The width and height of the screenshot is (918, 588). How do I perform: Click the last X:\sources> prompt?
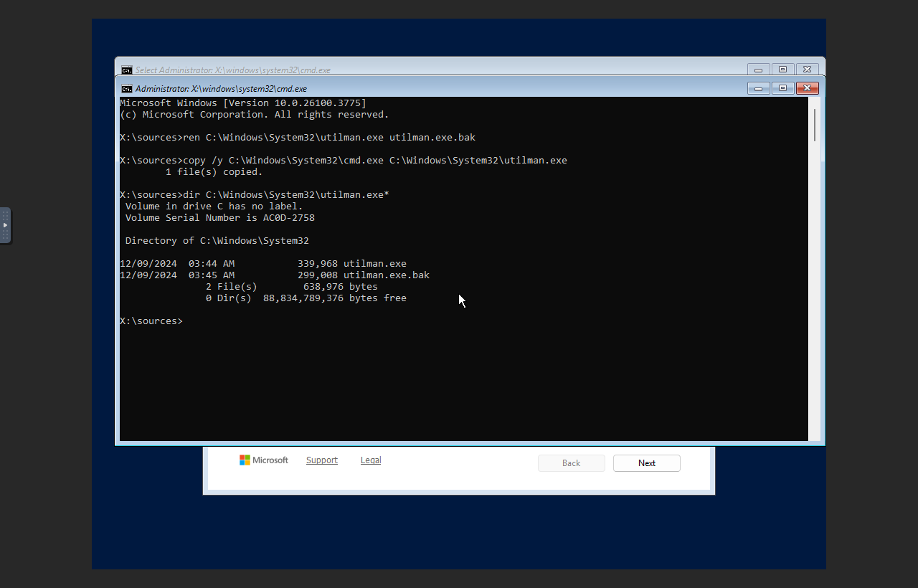(x=151, y=321)
